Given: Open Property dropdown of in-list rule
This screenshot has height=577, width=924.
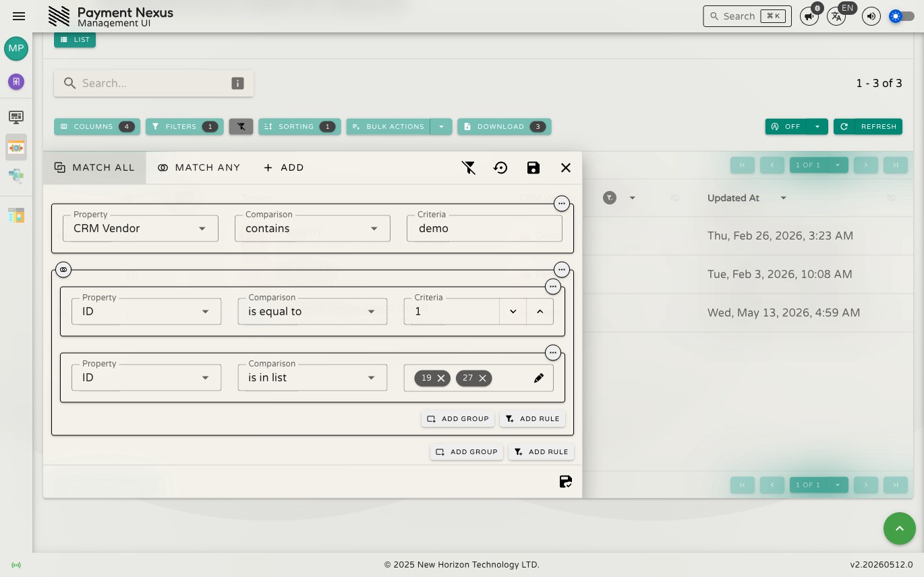Looking at the screenshot, I should (x=146, y=377).
